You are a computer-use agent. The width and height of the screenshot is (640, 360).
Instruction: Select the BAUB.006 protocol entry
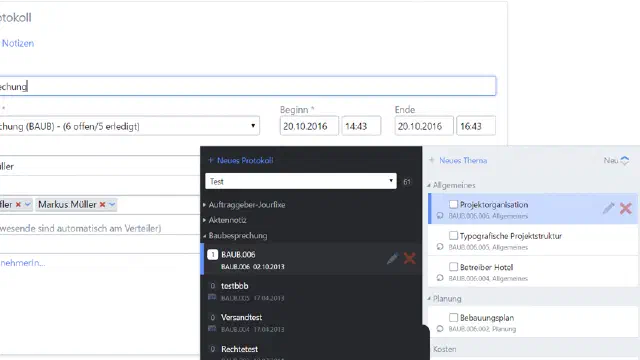click(311, 259)
